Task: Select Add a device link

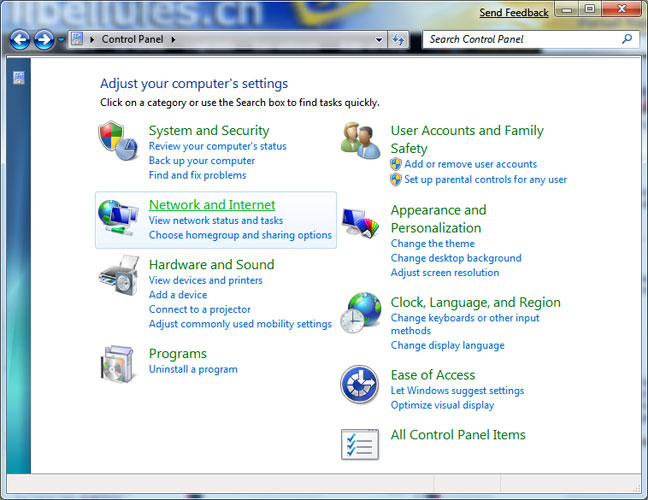Action: pyautogui.click(x=178, y=295)
